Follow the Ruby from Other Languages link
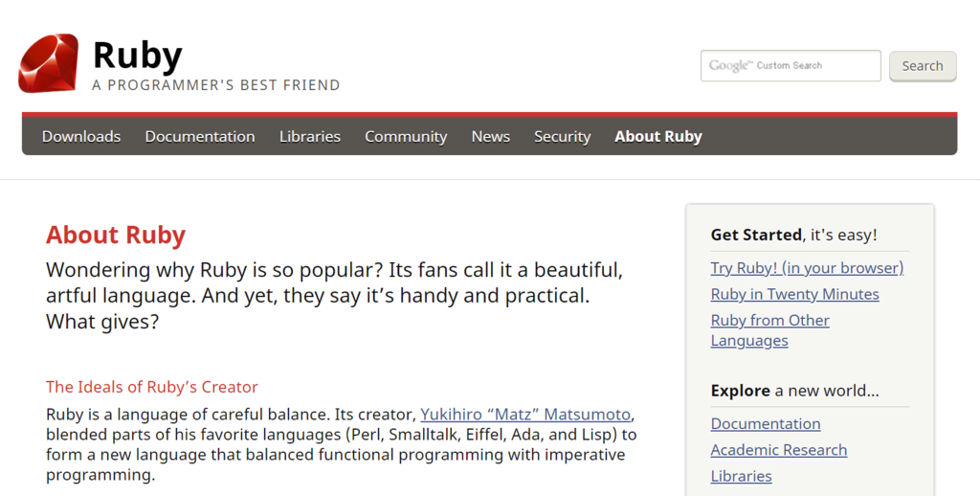This screenshot has height=496, width=980. (769, 321)
